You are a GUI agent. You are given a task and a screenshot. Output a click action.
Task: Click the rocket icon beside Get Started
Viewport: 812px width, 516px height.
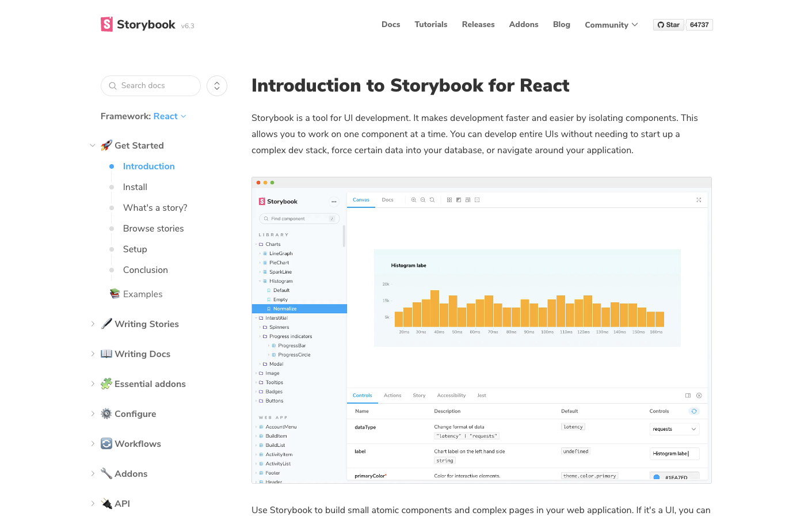pyautogui.click(x=106, y=146)
